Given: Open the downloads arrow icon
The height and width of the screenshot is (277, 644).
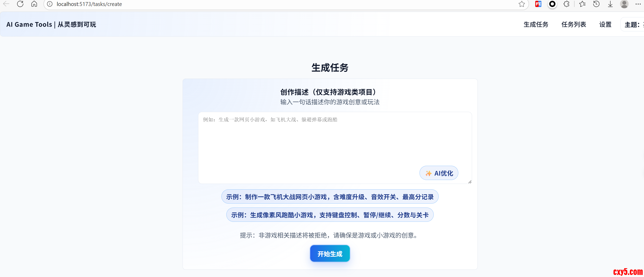Looking at the screenshot, I should click(x=610, y=4).
